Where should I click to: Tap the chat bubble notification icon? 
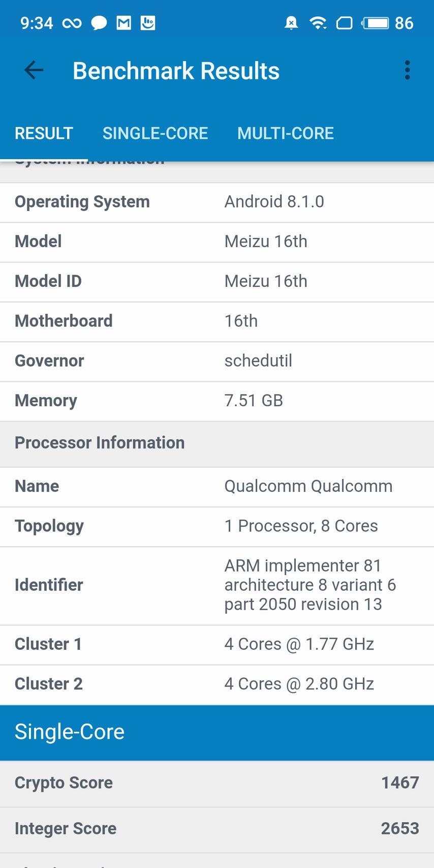pyautogui.click(x=99, y=23)
